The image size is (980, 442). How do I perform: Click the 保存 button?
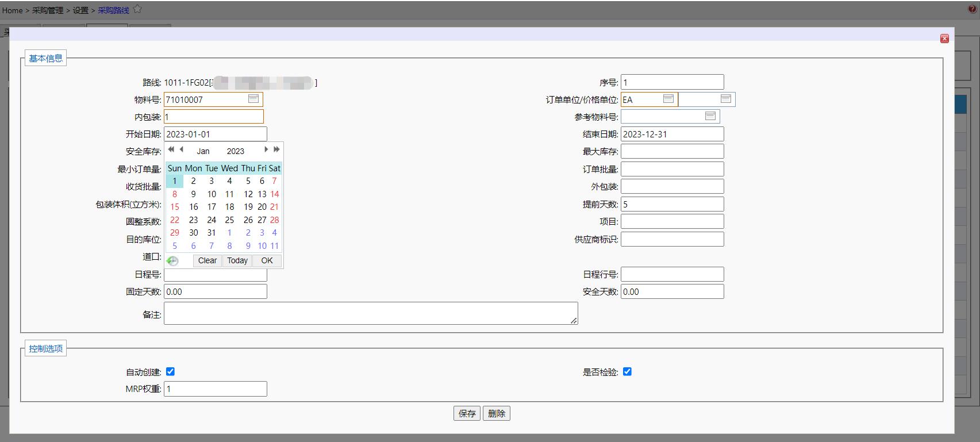pos(467,413)
